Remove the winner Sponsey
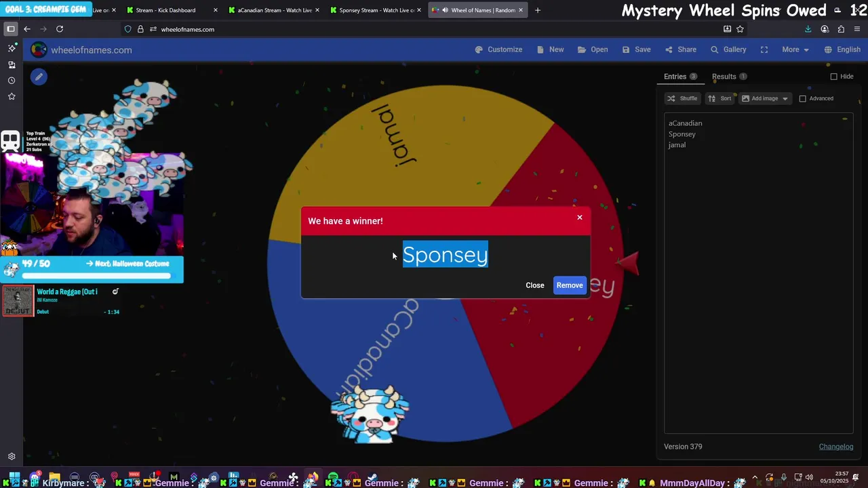 (x=570, y=285)
